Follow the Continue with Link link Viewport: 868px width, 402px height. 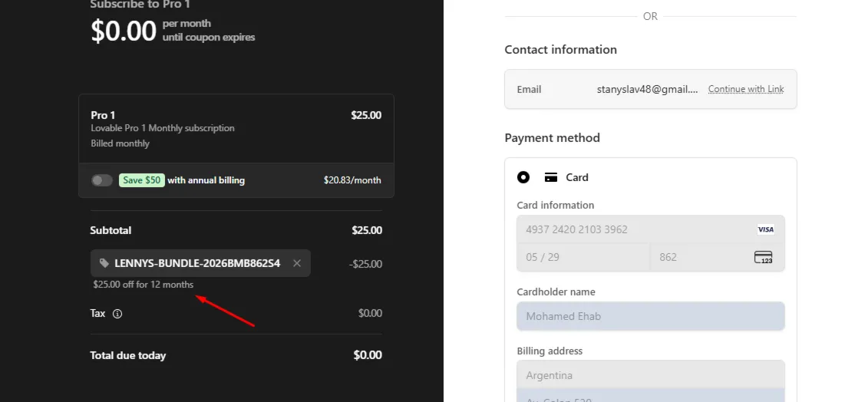[746, 89]
